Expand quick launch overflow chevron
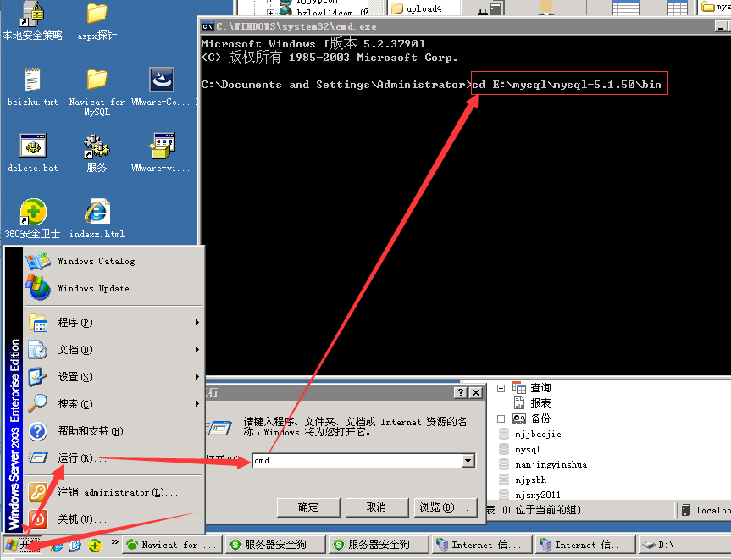The height and width of the screenshot is (560, 731). 114,542
